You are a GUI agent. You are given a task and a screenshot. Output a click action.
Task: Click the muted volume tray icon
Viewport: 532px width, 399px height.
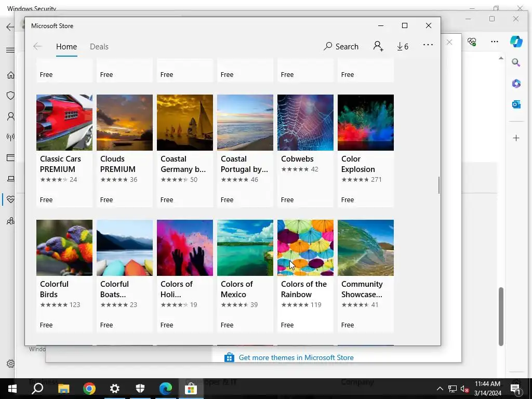point(465,389)
